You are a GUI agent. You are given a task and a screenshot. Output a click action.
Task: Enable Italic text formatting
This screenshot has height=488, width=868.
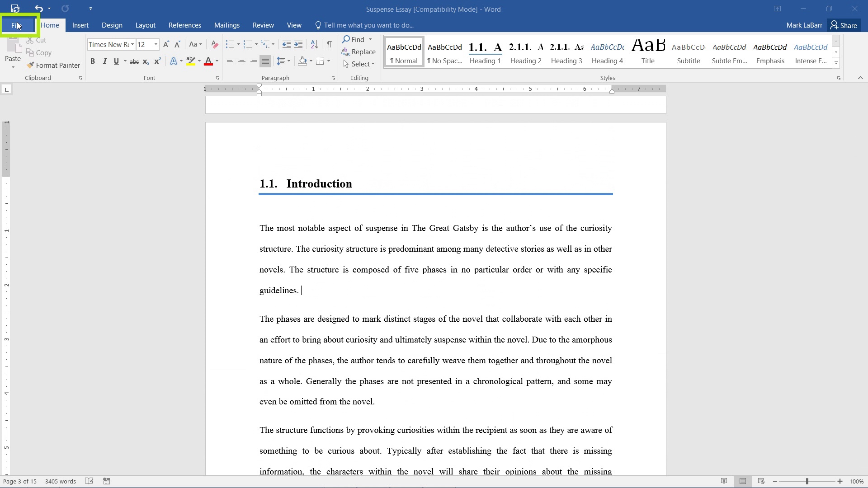coord(104,61)
